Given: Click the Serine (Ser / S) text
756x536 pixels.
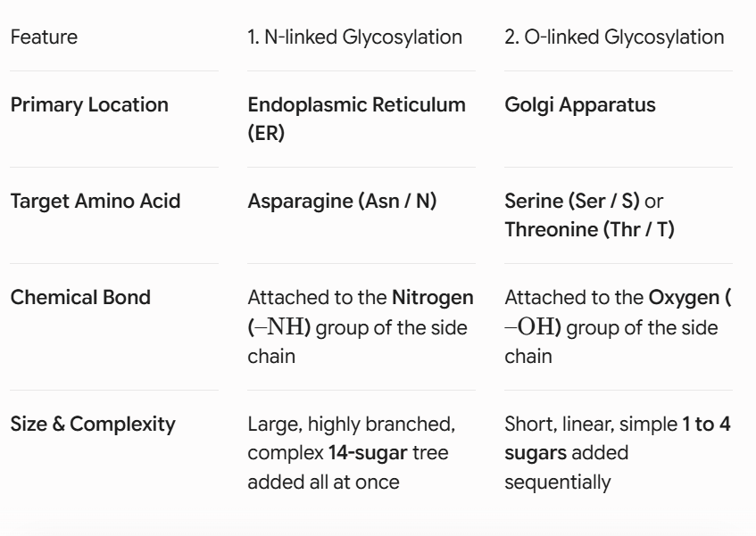Looking at the screenshot, I should pyautogui.click(x=572, y=201).
